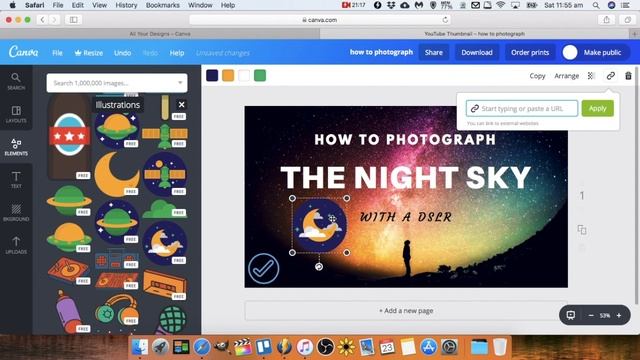Open the Canva File menu
Viewport: 640px width, 360px height.
57,53
